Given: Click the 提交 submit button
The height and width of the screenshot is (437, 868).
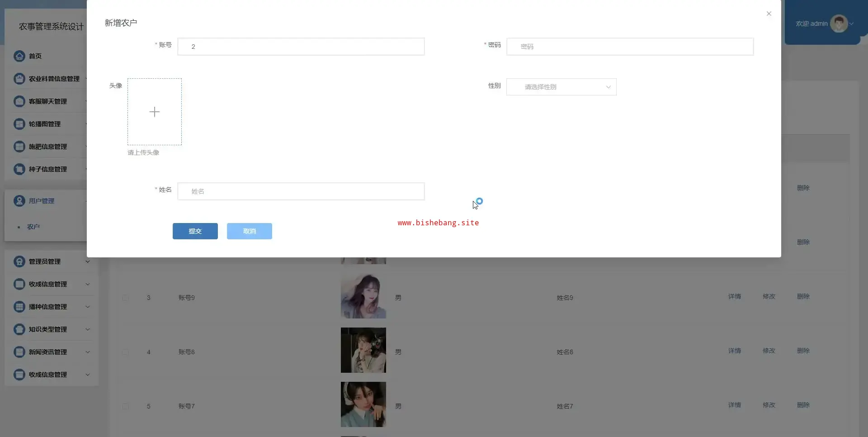Looking at the screenshot, I should pos(195,231).
